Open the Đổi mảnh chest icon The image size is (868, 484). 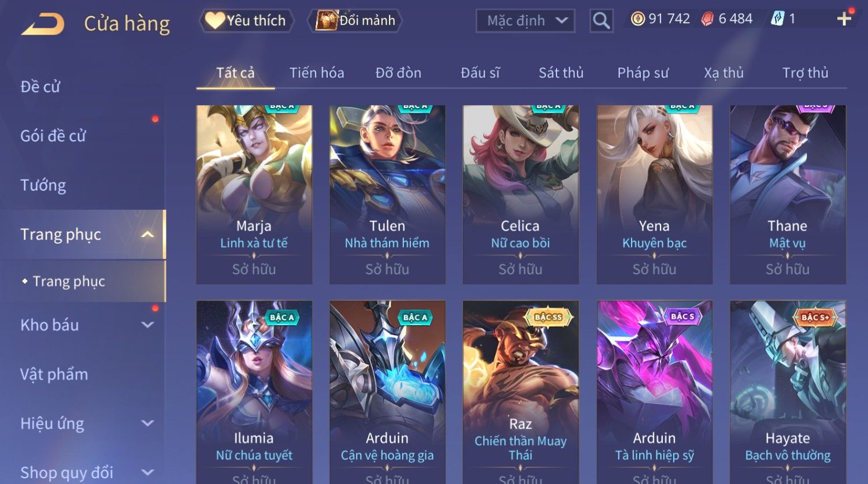pyautogui.click(x=327, y=20)
